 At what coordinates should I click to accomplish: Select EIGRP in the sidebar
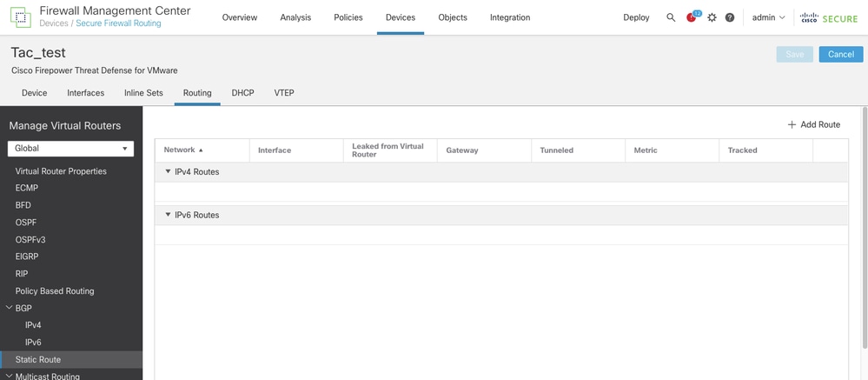point(27,257)
